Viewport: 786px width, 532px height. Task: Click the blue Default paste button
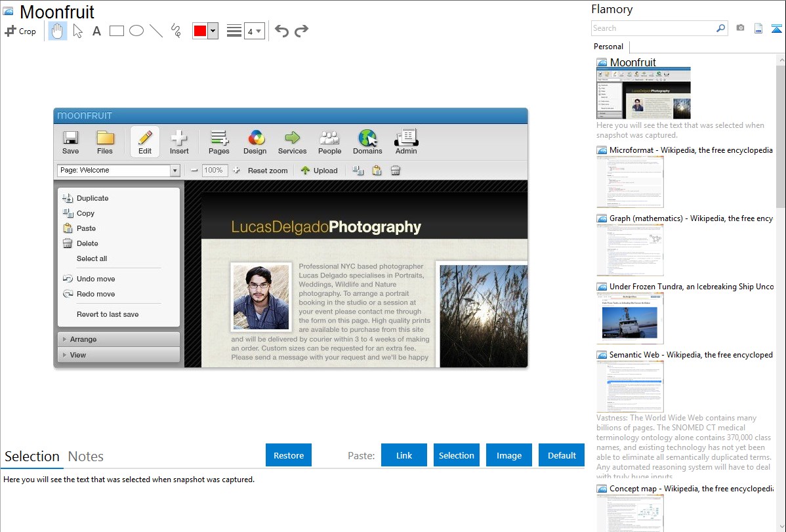(562, 455)
